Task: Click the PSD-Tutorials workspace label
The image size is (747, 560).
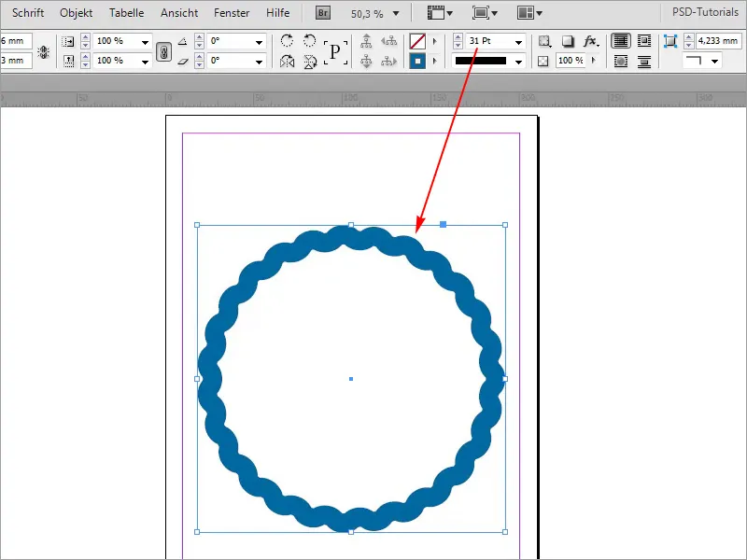Action: tap(705, 13)
